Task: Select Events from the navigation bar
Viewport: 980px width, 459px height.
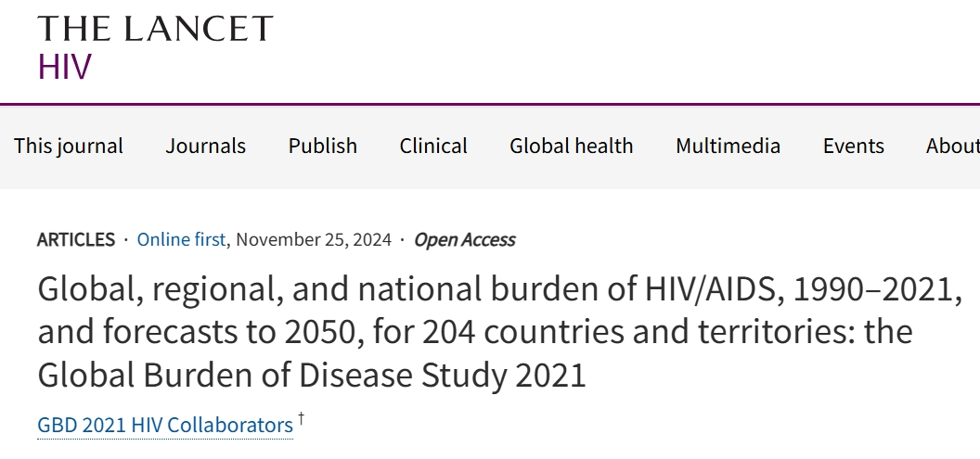Action: [x=853, y=146]
